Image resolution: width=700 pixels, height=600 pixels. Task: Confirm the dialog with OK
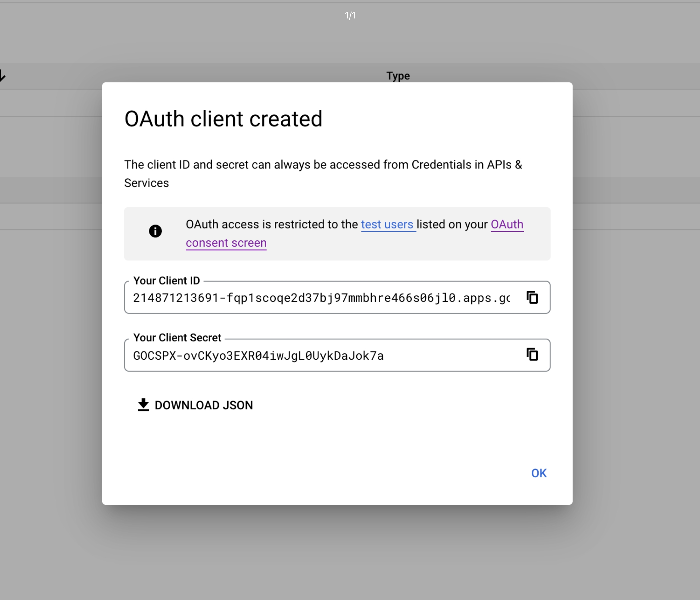tap(538, 473)
